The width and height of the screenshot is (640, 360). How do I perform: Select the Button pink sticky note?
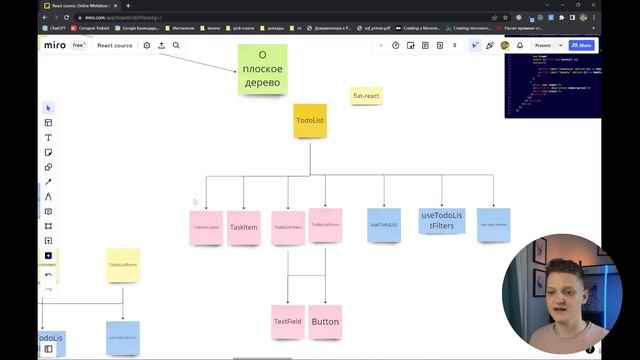coord(325,322)
